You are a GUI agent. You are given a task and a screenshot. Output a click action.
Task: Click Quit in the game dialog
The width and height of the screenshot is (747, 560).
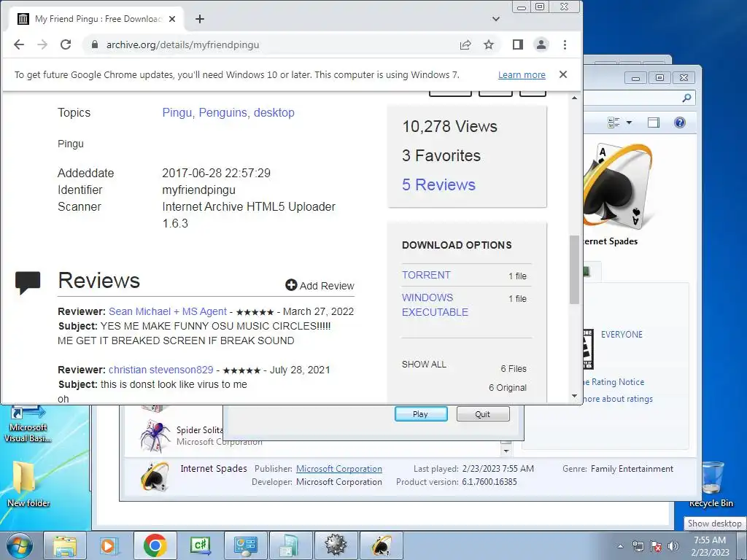(x=483, y=414)
